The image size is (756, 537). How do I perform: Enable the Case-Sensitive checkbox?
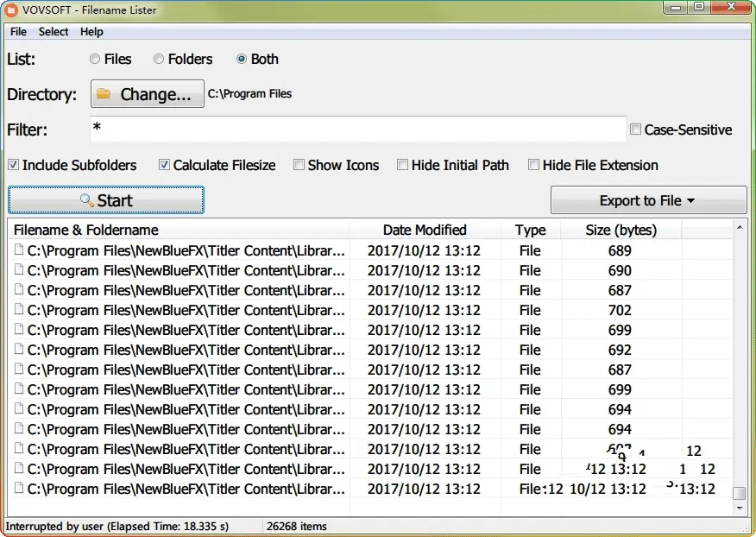(635, 130)
